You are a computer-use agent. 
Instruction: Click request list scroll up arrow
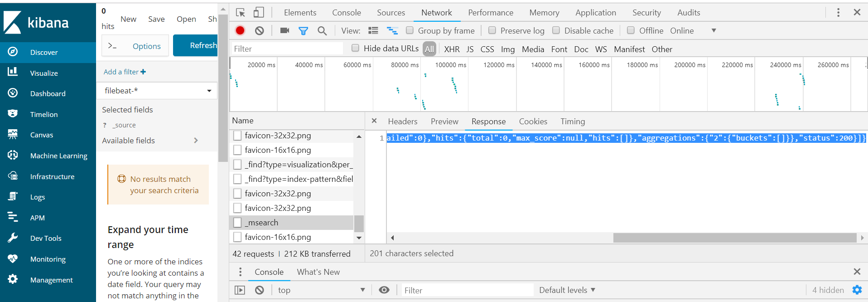pyautogui.click(x=359, y=136)
